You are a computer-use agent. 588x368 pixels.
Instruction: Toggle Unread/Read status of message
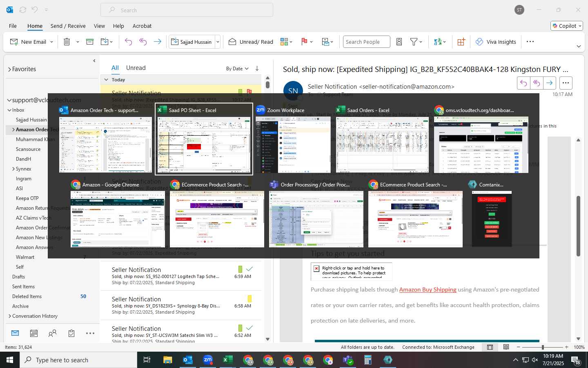[251, 42]
